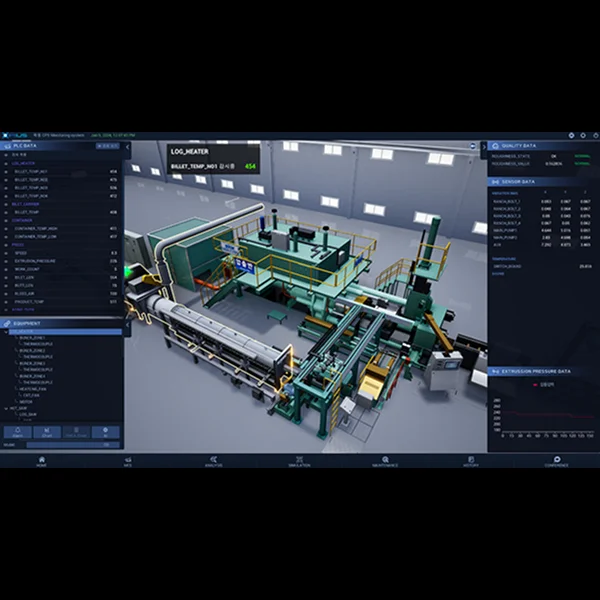Open the Chart button
Screen dimensions: 600x600
tap(47, 432)
